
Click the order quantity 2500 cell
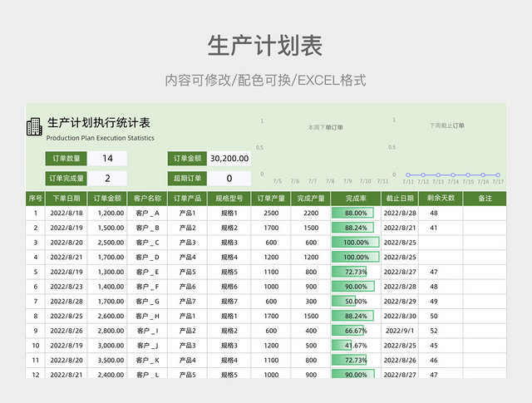(x=271, y=213)
